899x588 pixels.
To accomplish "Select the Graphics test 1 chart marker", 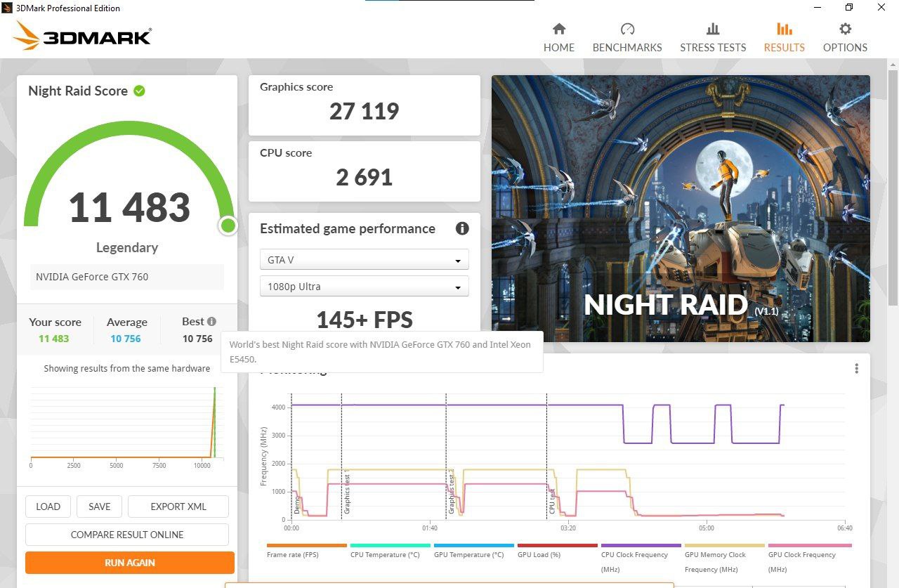I will coord(346,492).
